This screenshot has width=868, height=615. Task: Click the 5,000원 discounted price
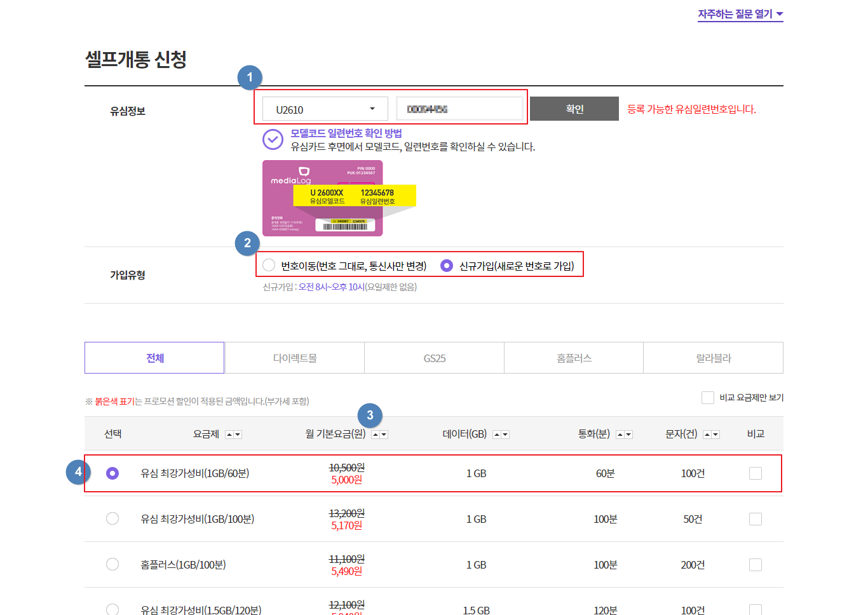pos(347,480)
